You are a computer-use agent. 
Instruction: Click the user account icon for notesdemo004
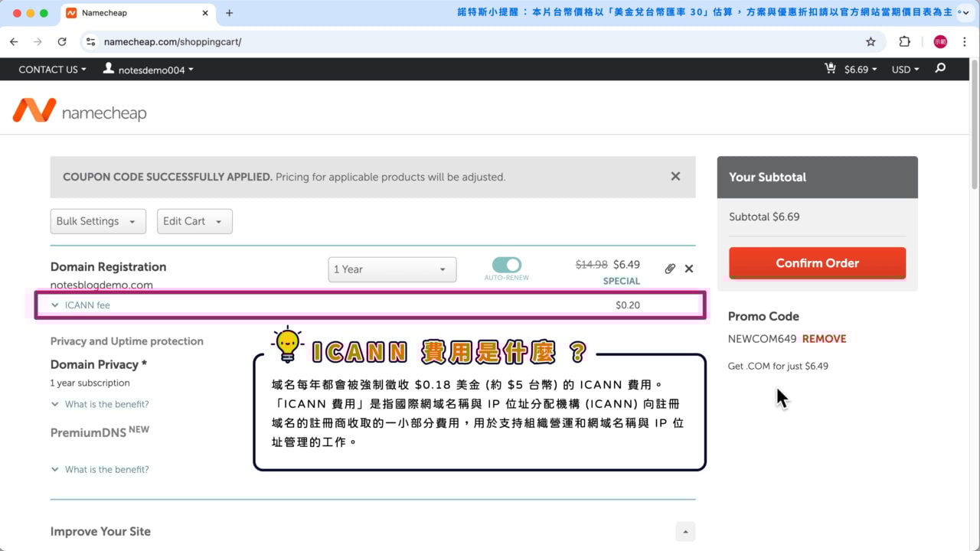pos(108,69)
